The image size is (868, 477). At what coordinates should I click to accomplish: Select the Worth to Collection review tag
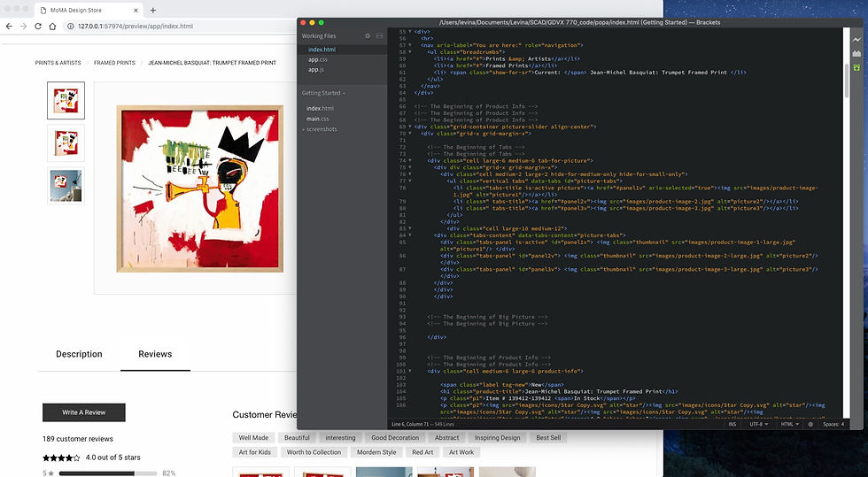click(x=314, y=452)
